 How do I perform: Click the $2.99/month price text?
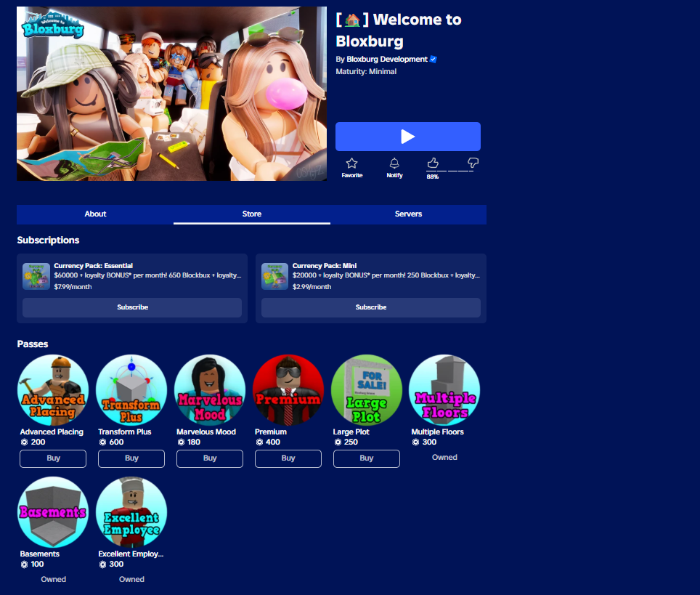[312, 287]
